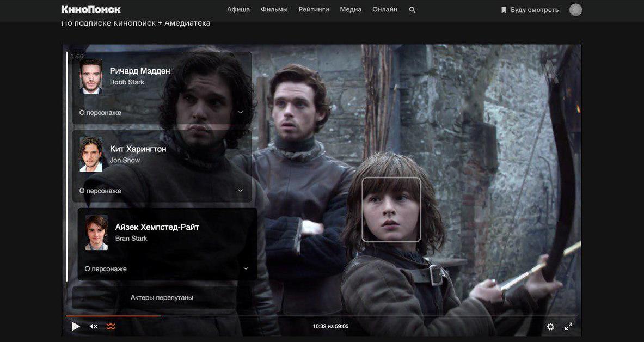Toggle the orange actor recognition icon
644x342 pixels.
point(111,326)
